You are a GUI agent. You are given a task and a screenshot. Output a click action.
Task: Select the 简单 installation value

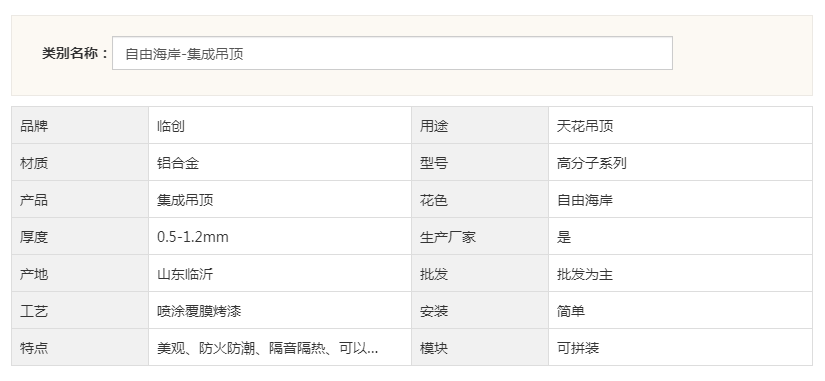(x=571, y=312)
